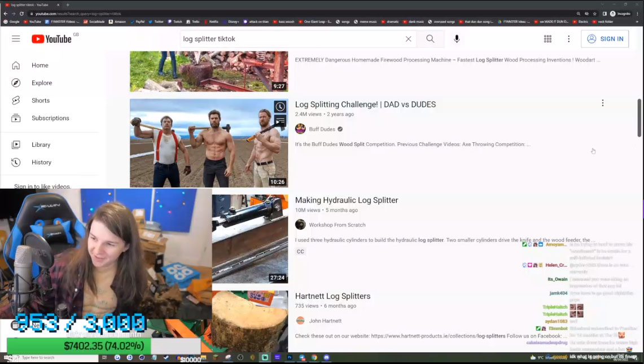Click the Workshop From Scratch channel avatar

(x=301, y=225)
